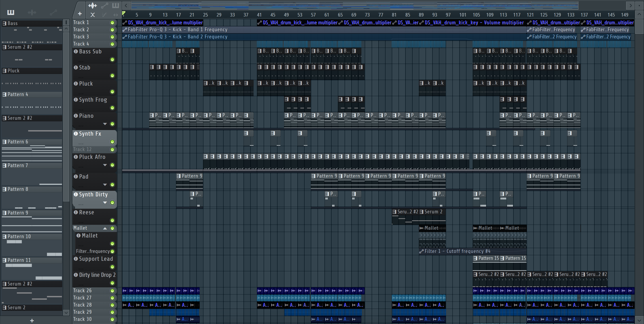
Task: Select the audio waveform mode icon in playlist toolbar
Action: coord(92,5)
